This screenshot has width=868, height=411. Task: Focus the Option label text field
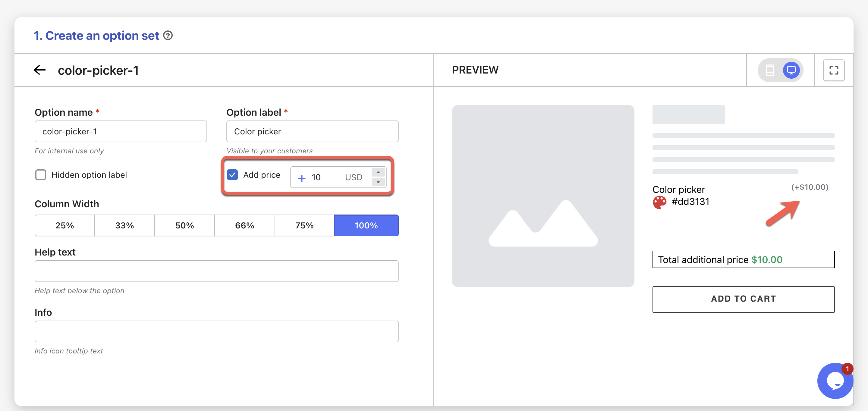(x=312, y=131)
